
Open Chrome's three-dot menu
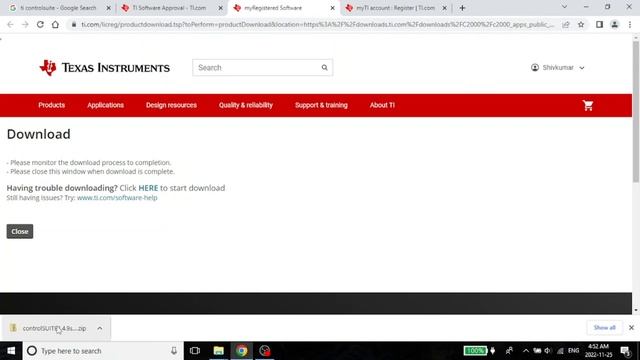(x=630, y=24)
